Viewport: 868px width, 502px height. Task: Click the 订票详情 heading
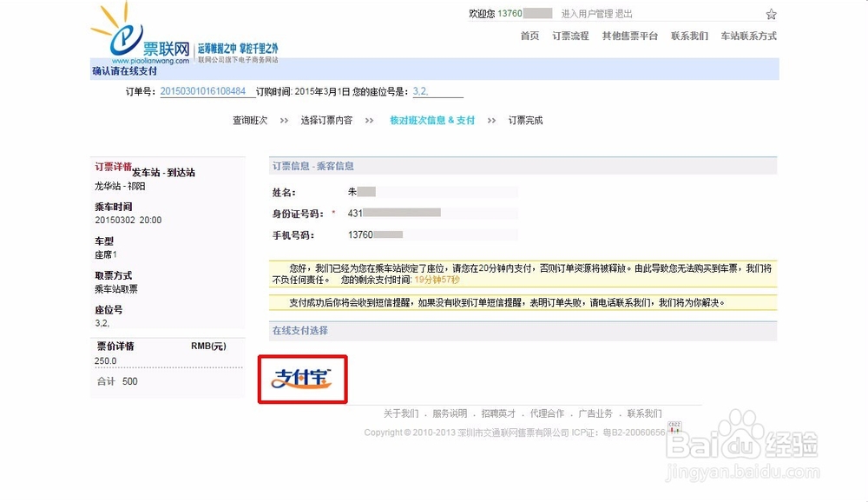(113, 167)
